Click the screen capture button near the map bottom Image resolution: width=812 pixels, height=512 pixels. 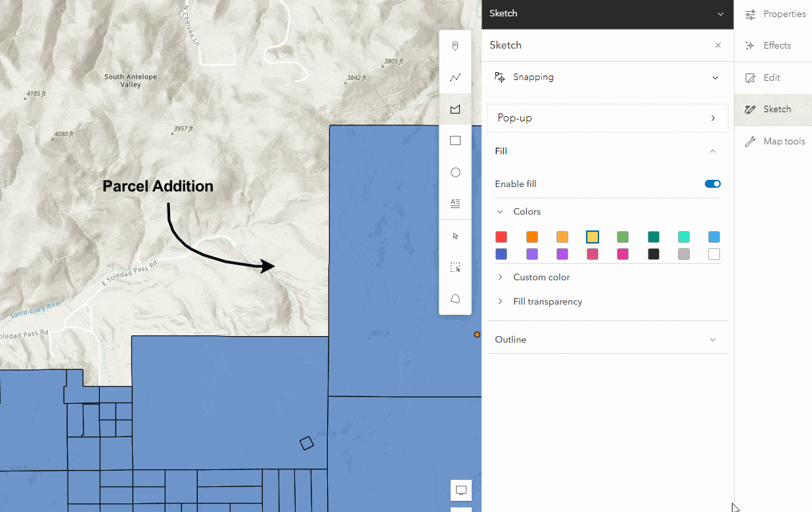[461, 490]
